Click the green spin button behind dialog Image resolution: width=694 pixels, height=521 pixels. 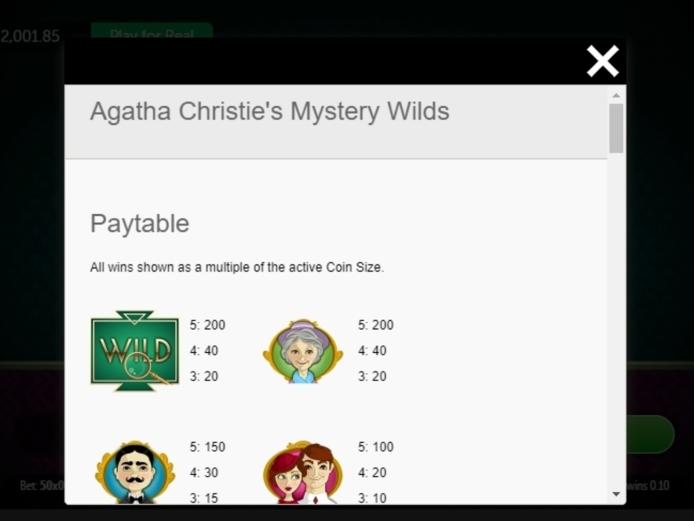[x=650, y=434]
